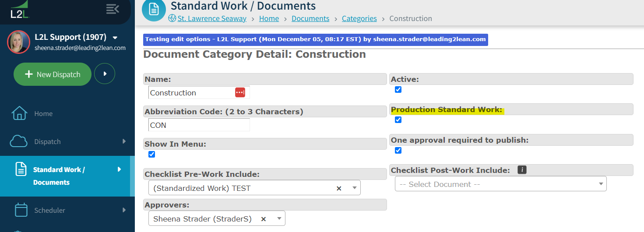This screenshot has height=232, width=644.
Task: Toggle Production Standard Work checkbox
Action: point(398,120)
